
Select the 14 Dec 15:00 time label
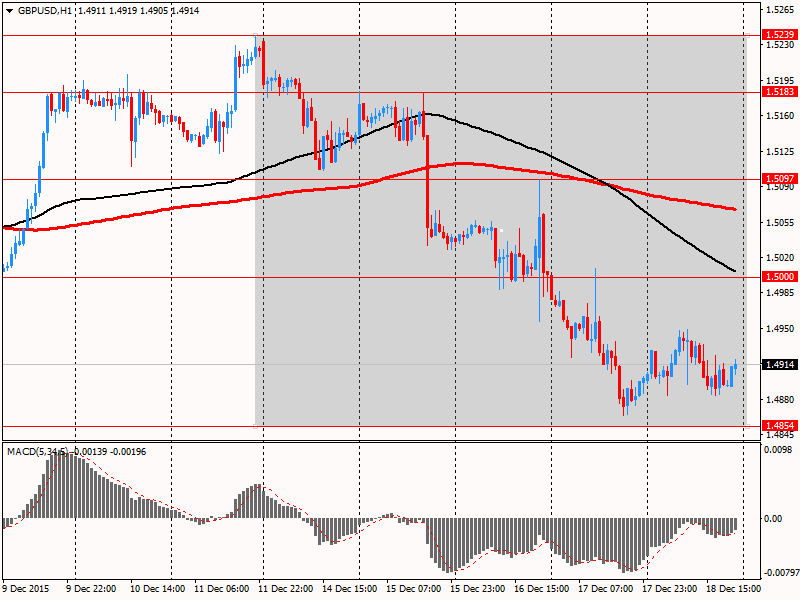349,588
